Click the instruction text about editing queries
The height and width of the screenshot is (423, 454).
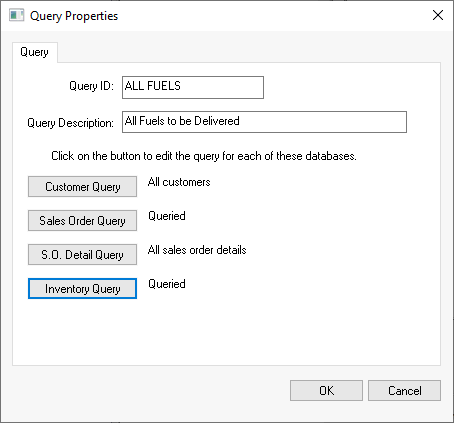(x=204, y=156)
